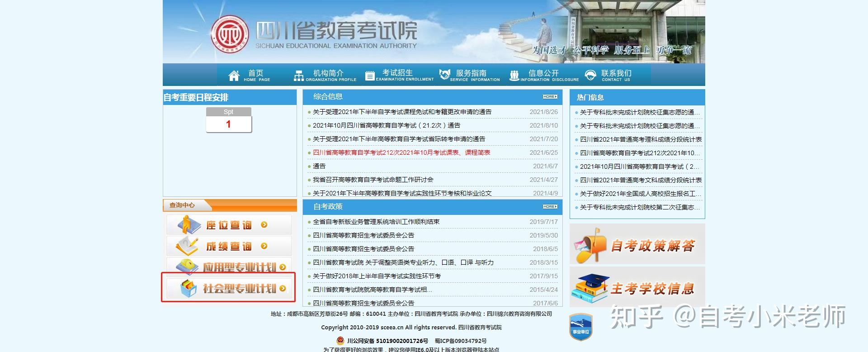The height and width of the screenshot is (352, 868).
Task: Open the 自考政策解答 banner
Action: coord(637,244)
